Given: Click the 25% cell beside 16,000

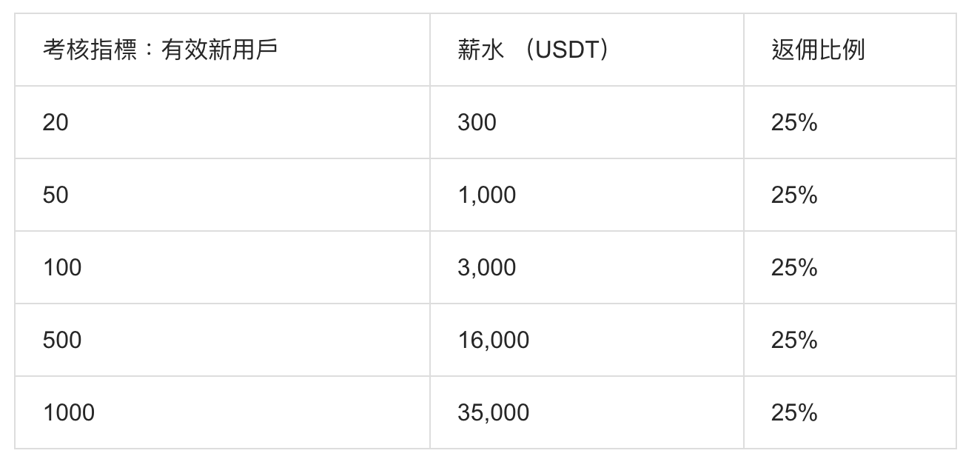Looking at the screenshot, I should [x=850, y=340].
